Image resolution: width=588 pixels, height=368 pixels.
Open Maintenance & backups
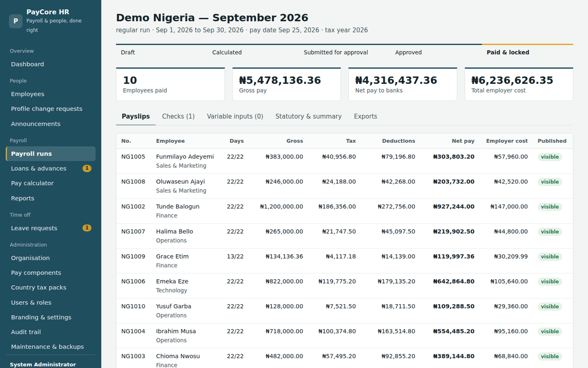click(x=50, y=347)
